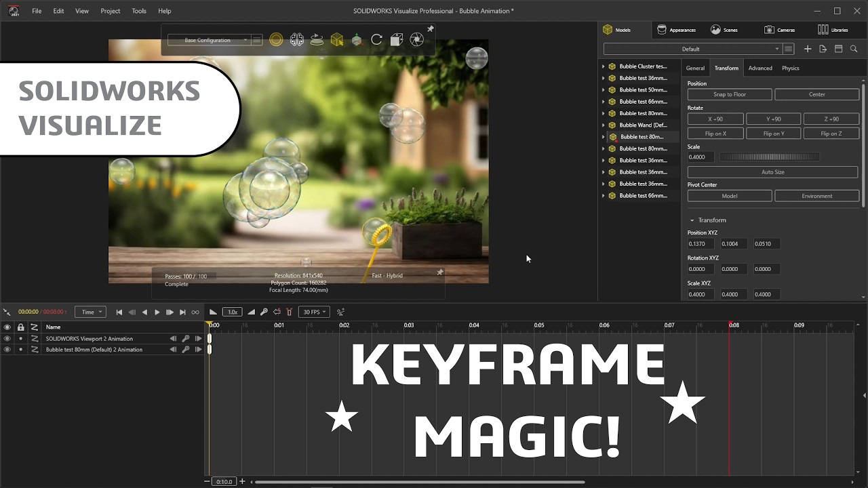Step to the next frame

point(170,312)
